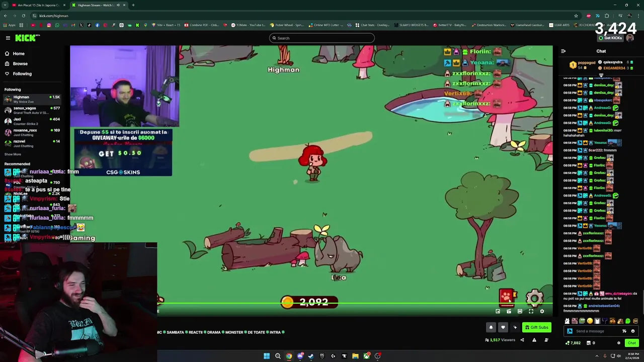Pick the yellow round face quick emote
Screen dimensions: 644x362
(x=590, y=321)
